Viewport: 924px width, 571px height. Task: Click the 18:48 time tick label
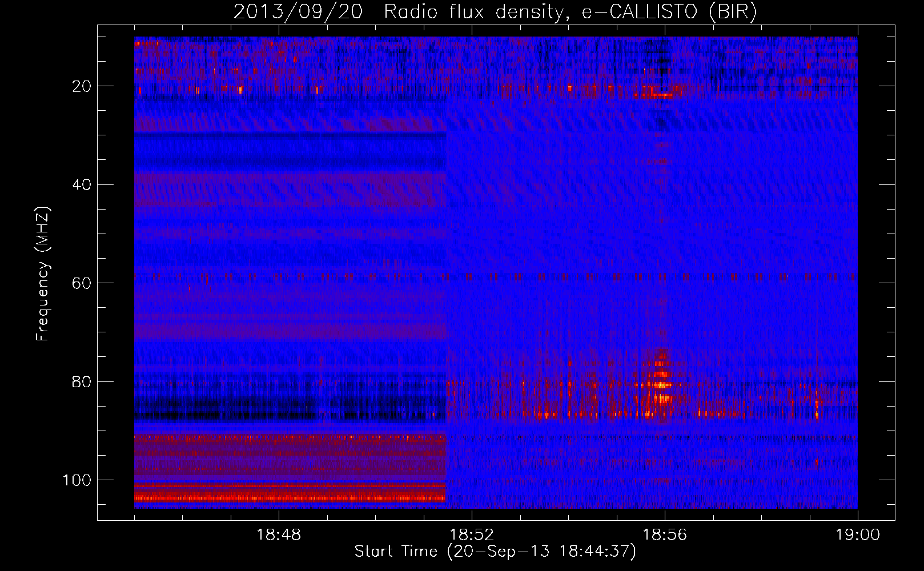[x=279, y=535]
